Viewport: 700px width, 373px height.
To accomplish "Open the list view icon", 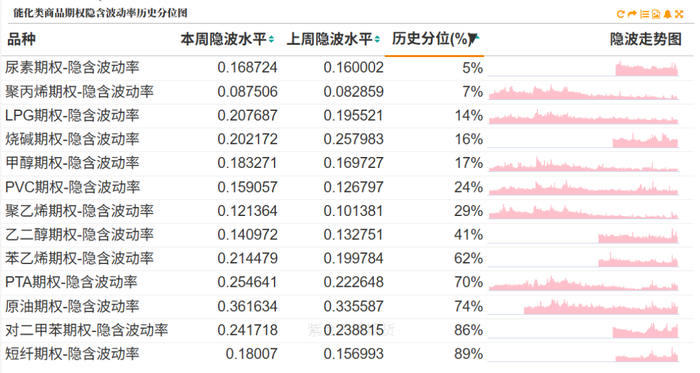I will tap(644, 14).
